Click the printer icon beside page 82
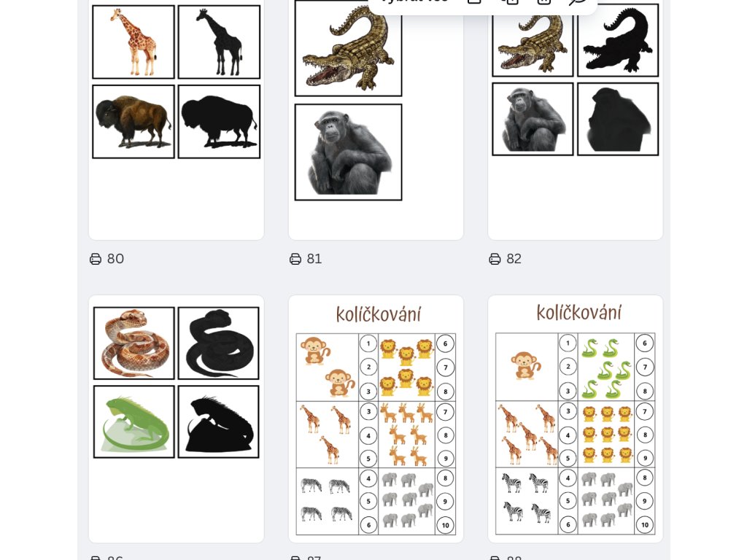Image resolution: width=747 pixels, height=560 pixels. (x=495, y=259)
